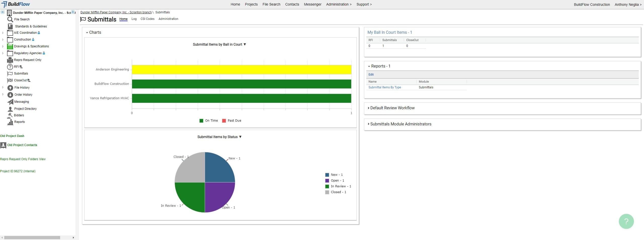644x240 pixels.
Task: Open the Standards & Guidelines book icon
Action: coord(10,26)
